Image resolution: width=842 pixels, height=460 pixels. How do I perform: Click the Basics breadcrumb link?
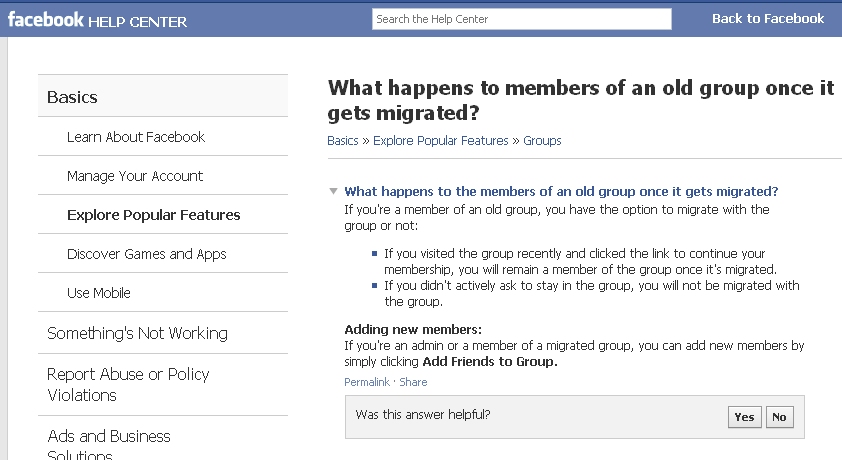point(343,141)
